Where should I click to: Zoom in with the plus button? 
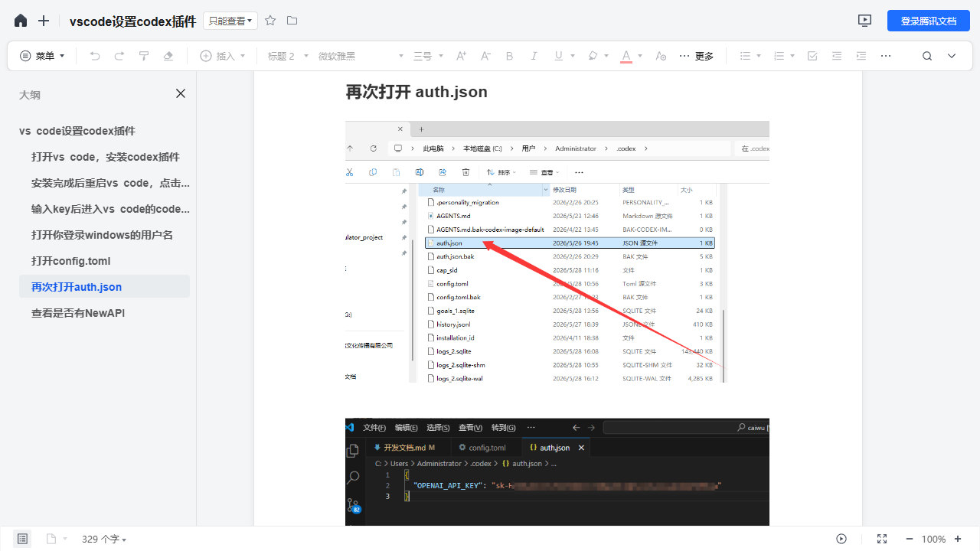pyautogui.click(x=958, y=539)
